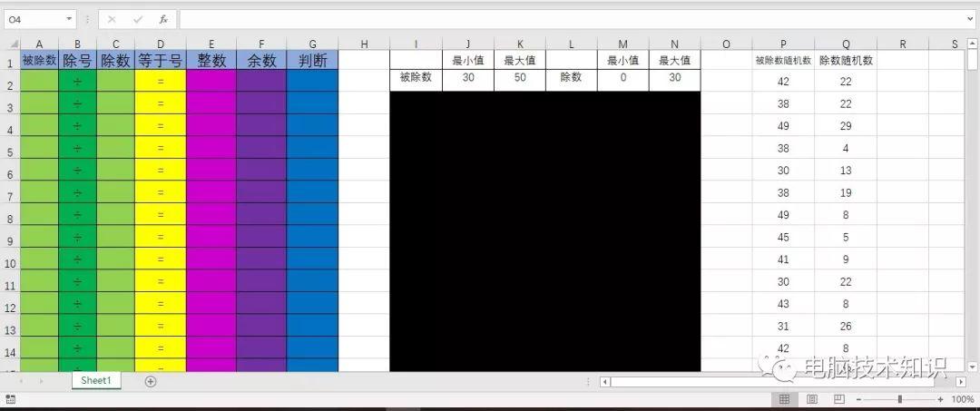Add a new sheet with plus button
The image size is (980, 411).
click(x=150, y=381)
